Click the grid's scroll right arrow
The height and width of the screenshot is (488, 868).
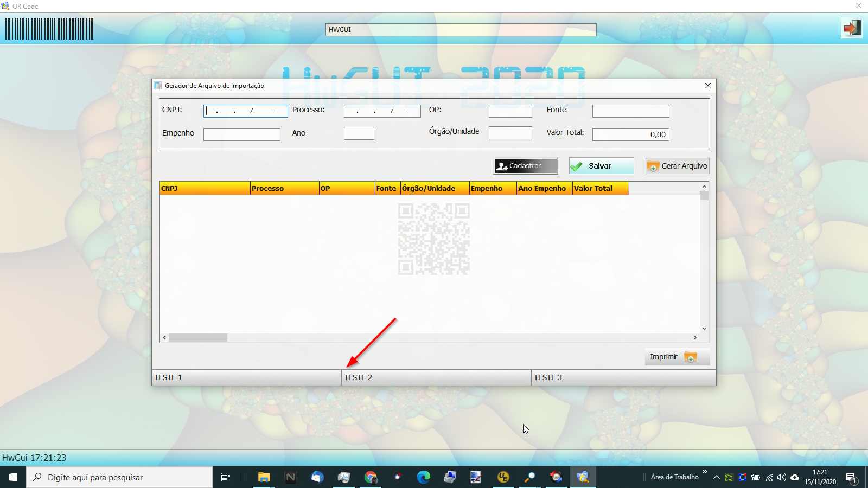695,337
